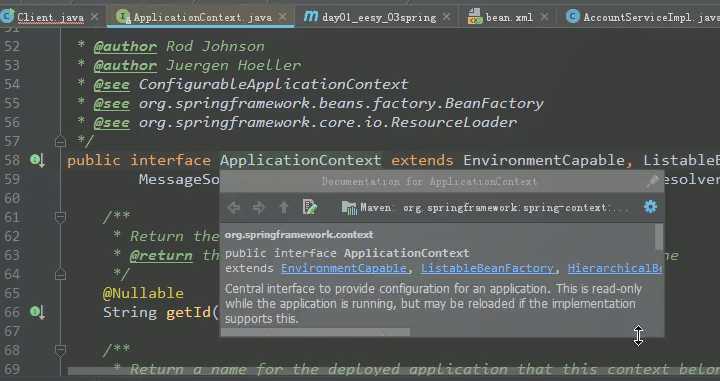The width and height of the screenshot is (720, 381).
Task: Click the @Nullable annotation
Action: (143, 293)
